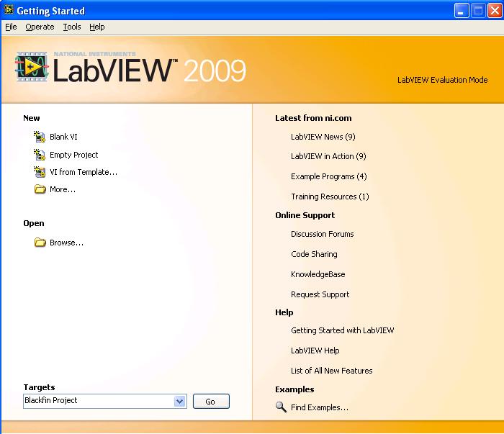Click Find Examples... text
This screenshot has height=434, width=504.
pos(320,407)
